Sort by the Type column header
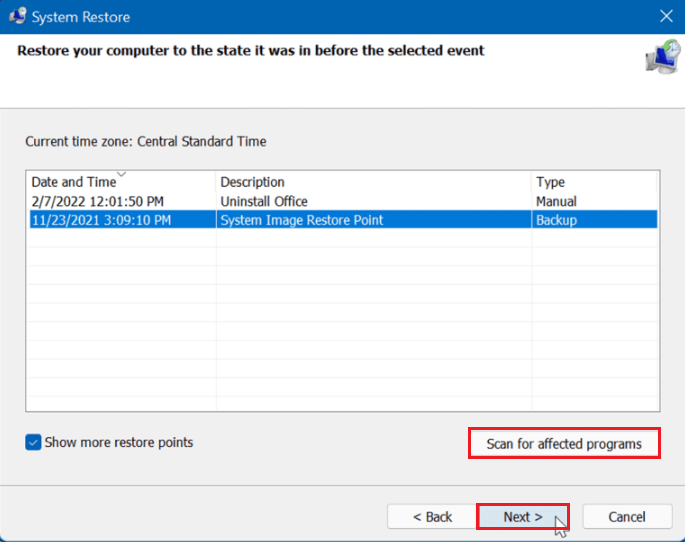 coord(595,182)
